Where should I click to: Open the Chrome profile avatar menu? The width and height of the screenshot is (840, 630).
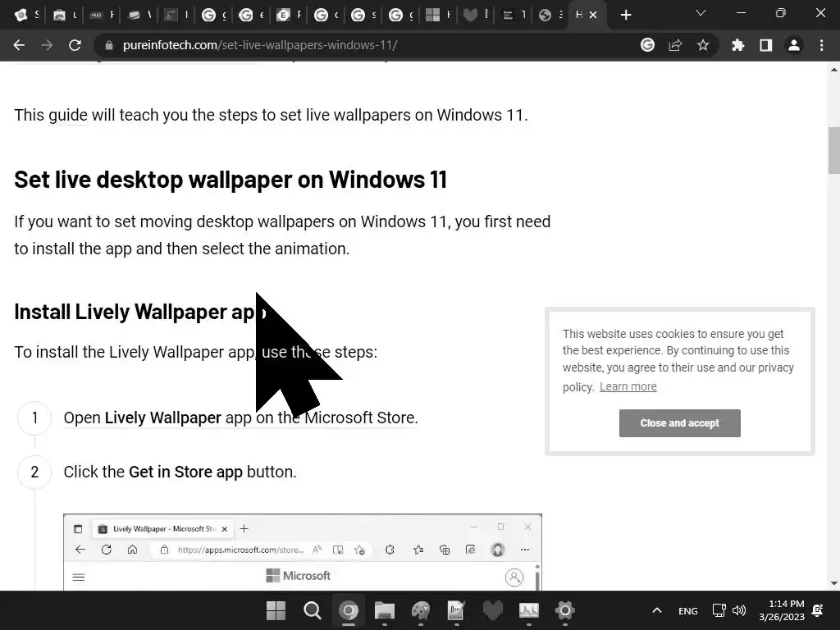[794, 46]
